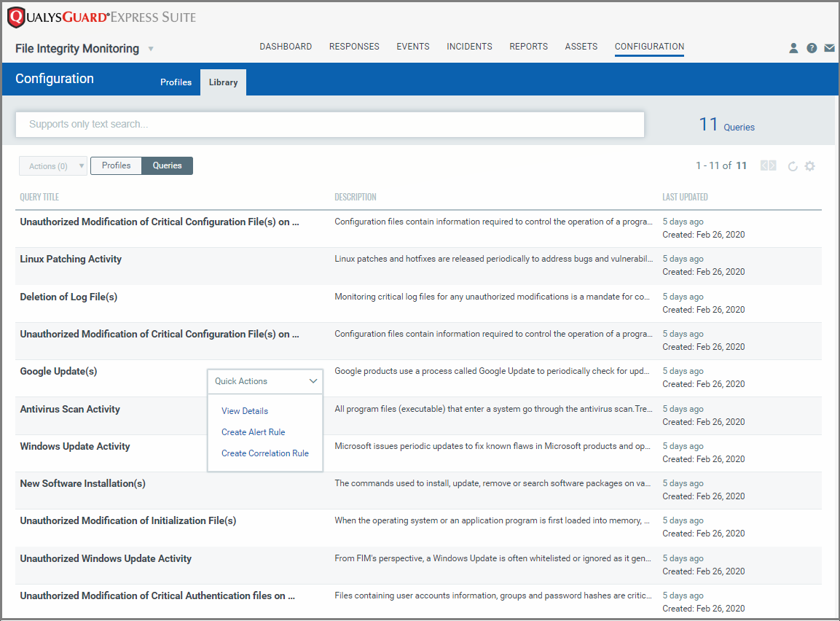
Task: Open the ASSETS section
Action: click(x=581, y=47)
